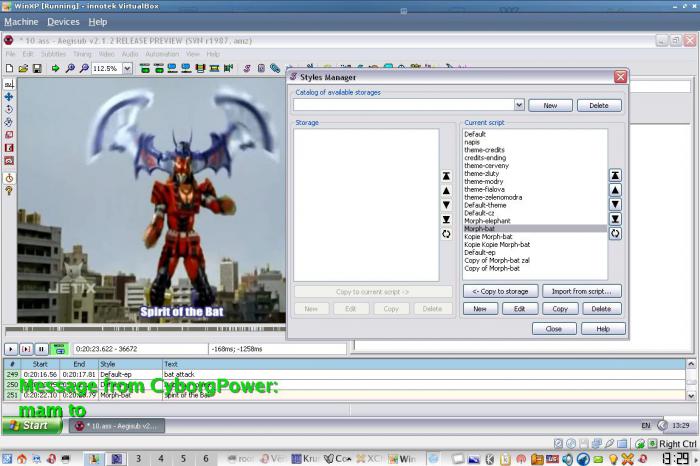Switch to virtual desktop 3 on host panel

click(x=138, y=458)
